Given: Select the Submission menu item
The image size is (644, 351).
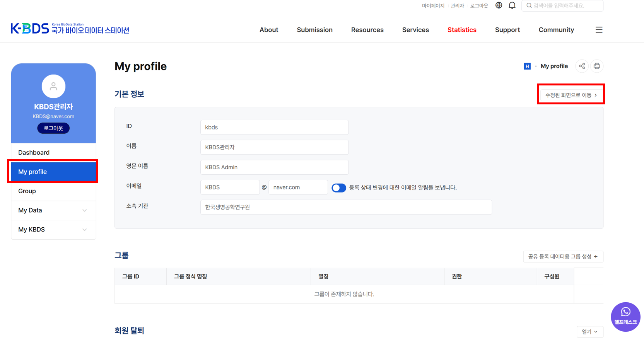Looking at the screenshot, I should pos(314,30).
